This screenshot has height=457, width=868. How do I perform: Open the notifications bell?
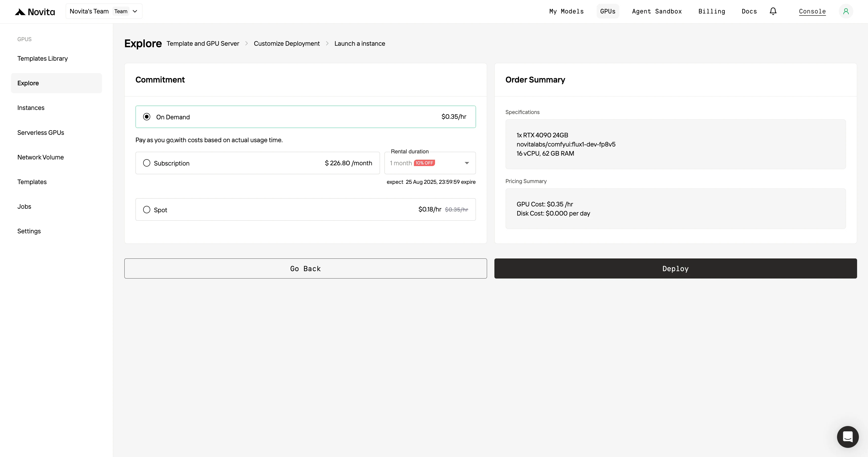[x=773, y=11]
